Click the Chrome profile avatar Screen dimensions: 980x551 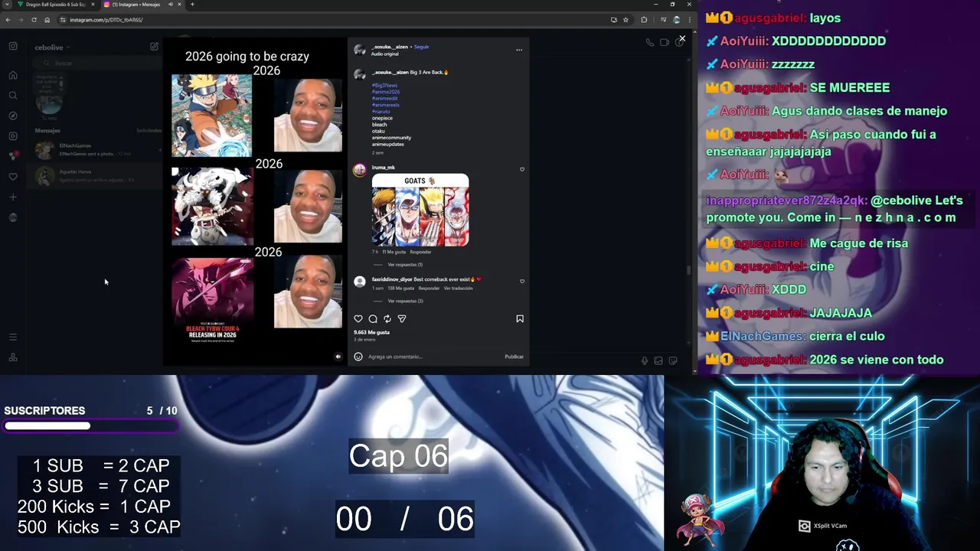676,20
